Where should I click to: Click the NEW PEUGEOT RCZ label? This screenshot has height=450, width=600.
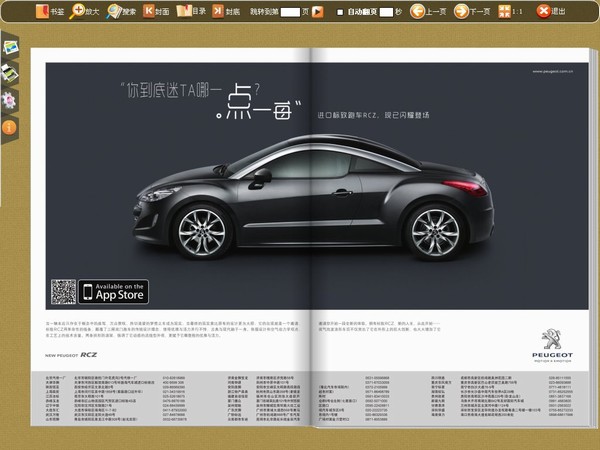[x=71, y=355]
